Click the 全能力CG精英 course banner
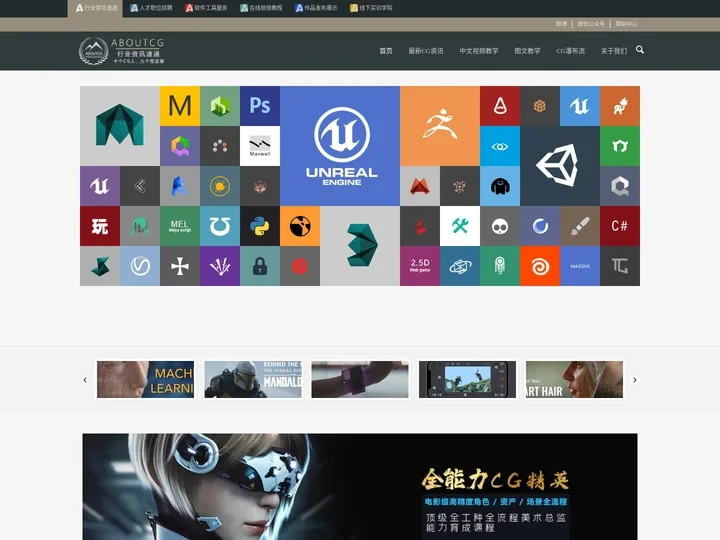Screen dimensions: 720x540 tap(360, 487)
